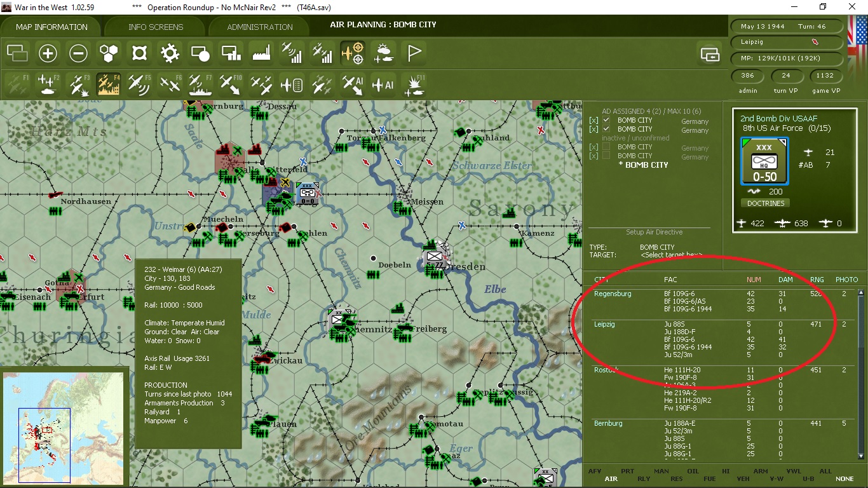Delete the last inactive directive using its [x]

click(593, 156)
